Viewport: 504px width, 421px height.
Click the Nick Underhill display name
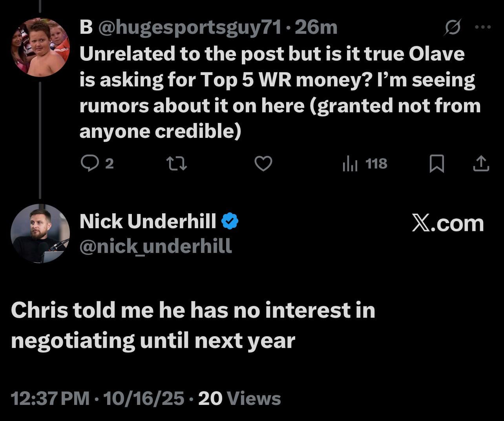(x=148, y=221)
